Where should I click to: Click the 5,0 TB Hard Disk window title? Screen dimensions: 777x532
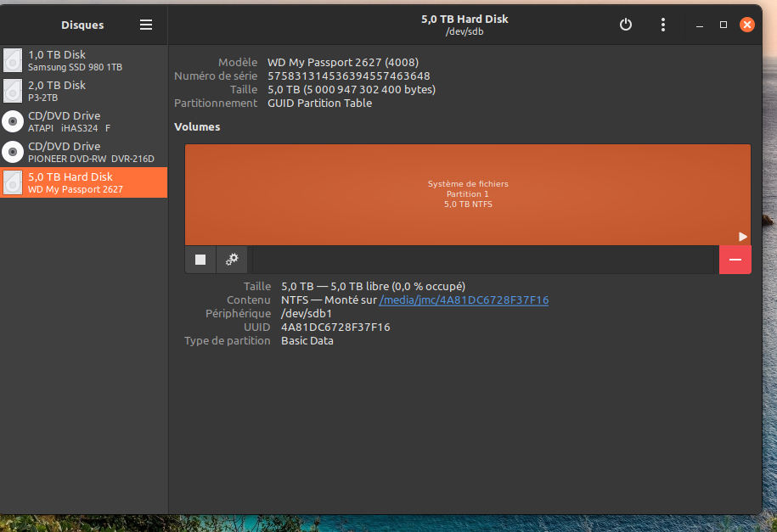click(465, 19)
